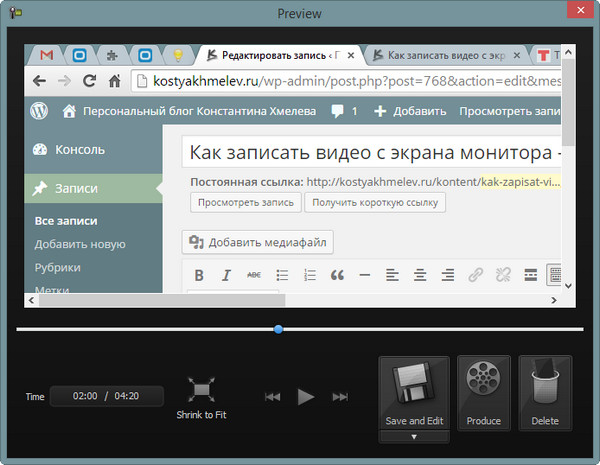Viewport: 600px width, 465px height.
Task: Click the Gmail pinned tab in the preview
Action: (x=46, y=55)
